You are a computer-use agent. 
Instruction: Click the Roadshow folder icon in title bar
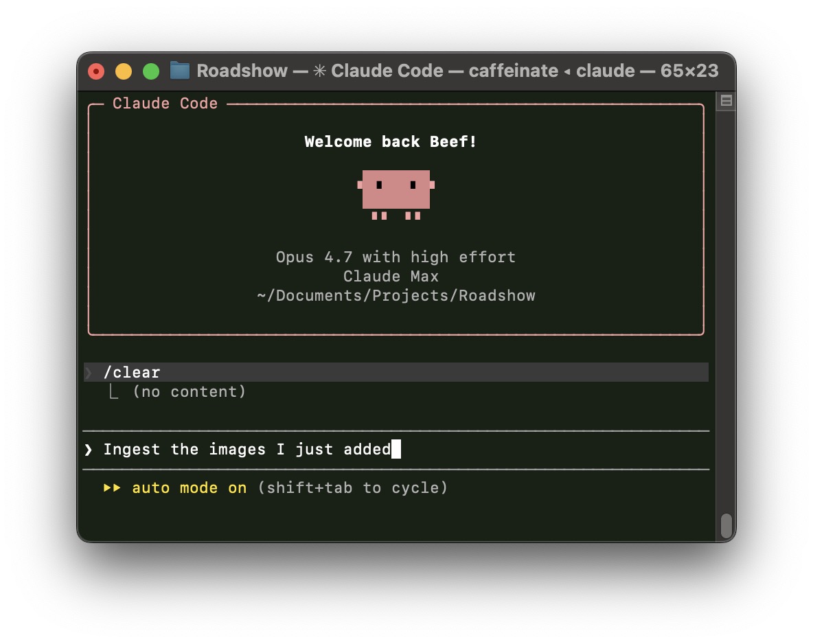click(x=180, y=71)
